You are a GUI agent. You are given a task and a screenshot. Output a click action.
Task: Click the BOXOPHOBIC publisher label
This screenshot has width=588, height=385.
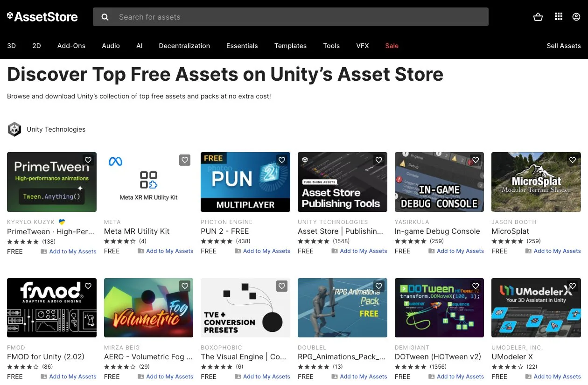click(x=222, y=348)
